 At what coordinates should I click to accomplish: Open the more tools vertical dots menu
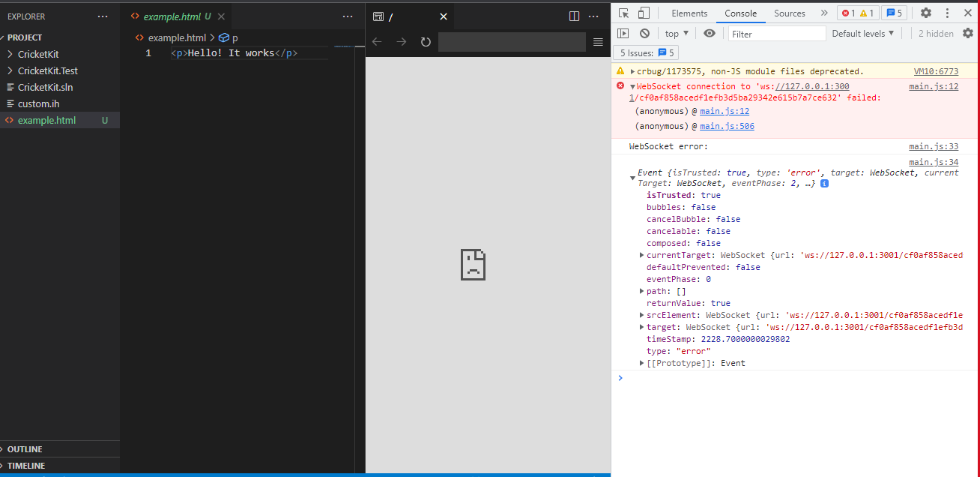point(946,13)
